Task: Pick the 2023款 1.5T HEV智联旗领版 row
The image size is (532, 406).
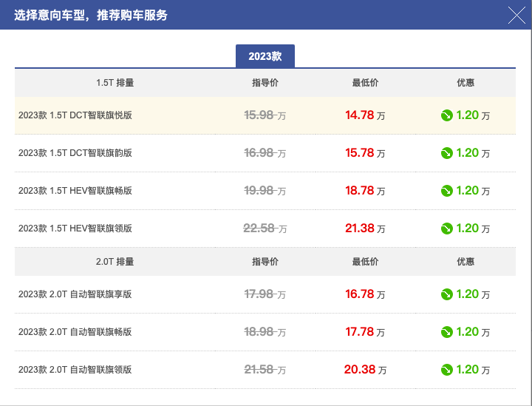Action: coord(265,229)
